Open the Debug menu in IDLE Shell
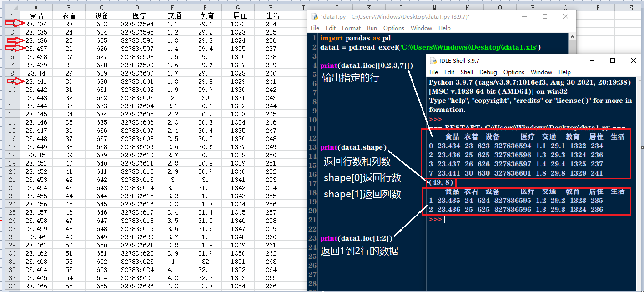Image resolution: width=644 pixels, height=292 pixels. (x=488, y=72)
